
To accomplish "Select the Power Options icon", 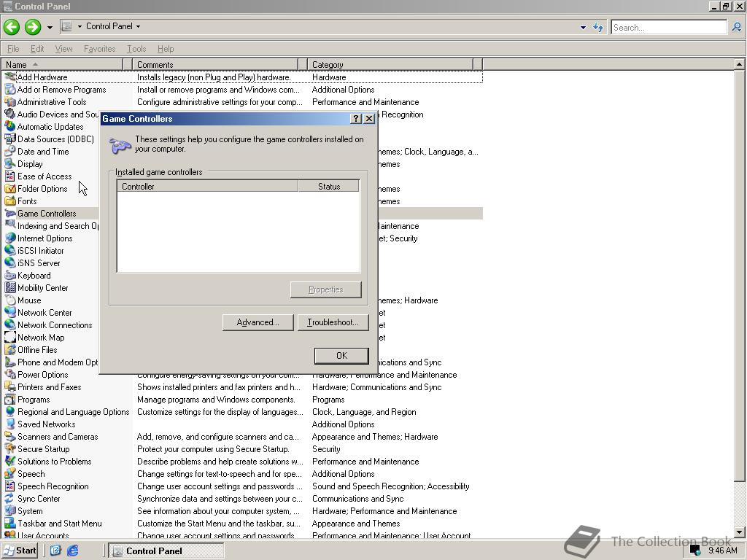I will 9,374.
